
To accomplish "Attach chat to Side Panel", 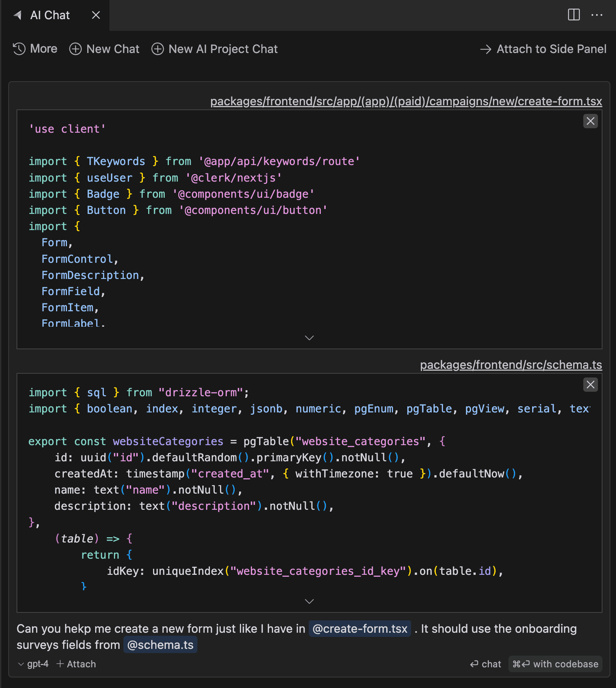I will point(543,49).
